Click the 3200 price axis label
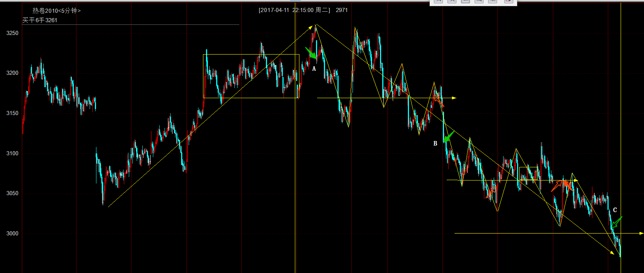 pyautogui.click(x=12, y=73)
